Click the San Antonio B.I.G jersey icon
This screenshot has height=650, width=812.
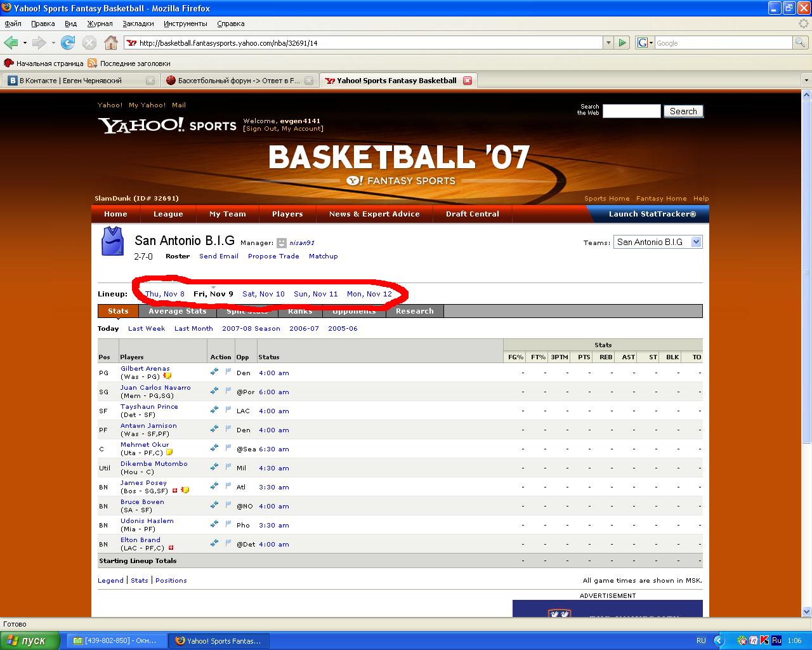pyautogui.click(x=112, y=241)
